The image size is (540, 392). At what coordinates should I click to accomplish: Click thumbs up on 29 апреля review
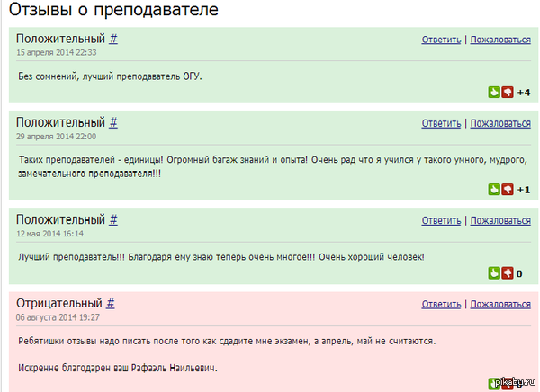coord(494,189)
